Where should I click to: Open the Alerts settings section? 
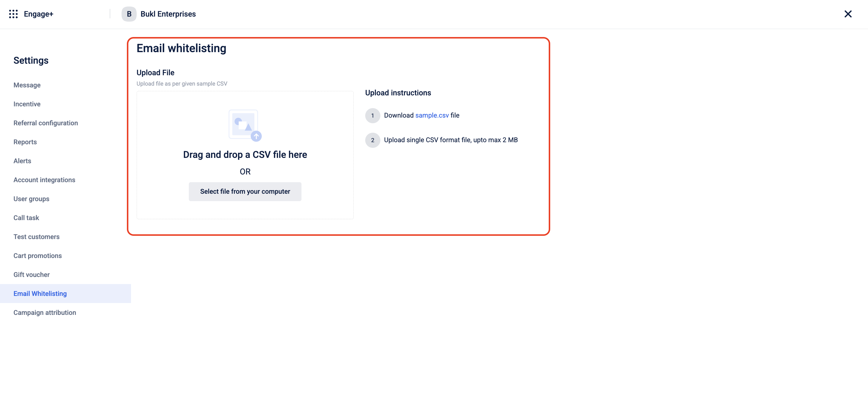(x=22, y=161)
